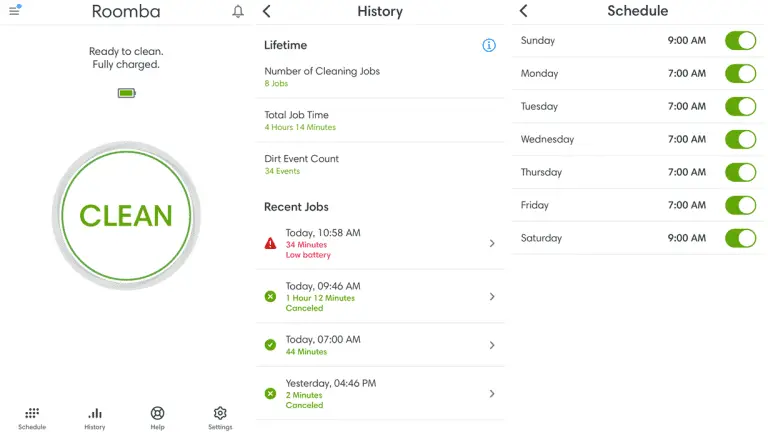Toggle Thursday schedule switch

741,172
